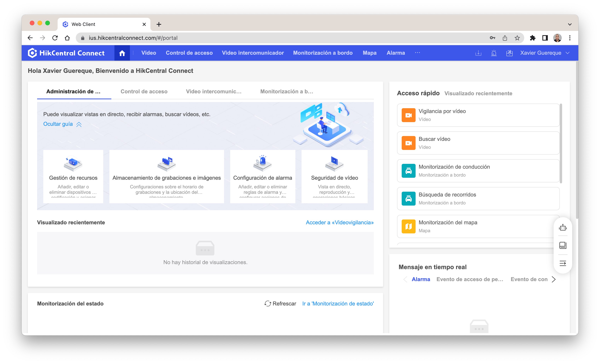600x364 pixels.
Task: Click the browser extensions puzzle icon
Action: 533,38
